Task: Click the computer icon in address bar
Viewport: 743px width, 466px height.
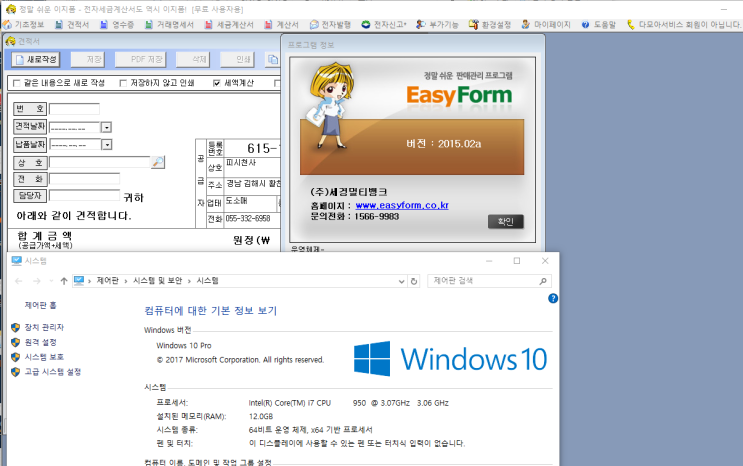Action: tap(79, 281)
